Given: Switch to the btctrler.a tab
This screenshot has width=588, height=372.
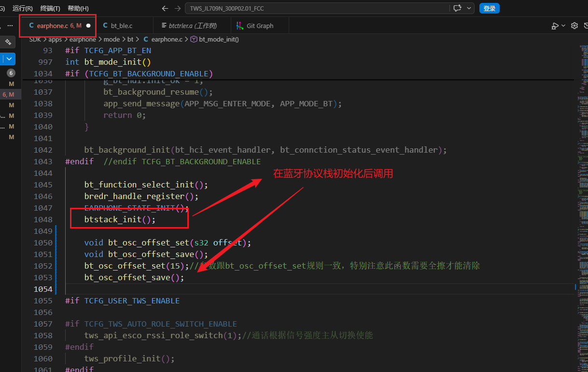Looking at the screenshot, I should click(x=193, y=26).
